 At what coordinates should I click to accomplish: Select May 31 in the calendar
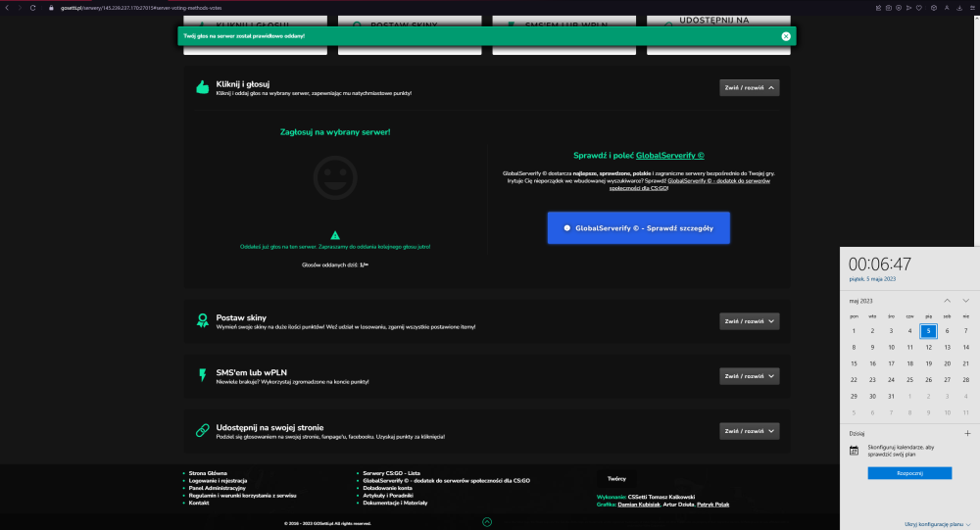pos(891,396)
